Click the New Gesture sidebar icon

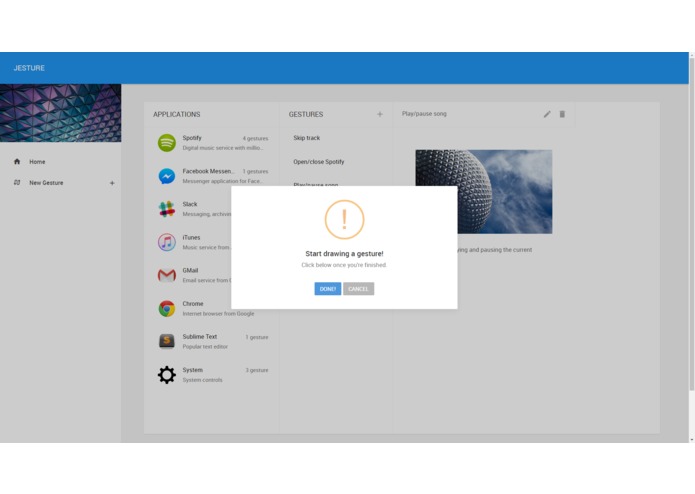[x=17, y=183]
